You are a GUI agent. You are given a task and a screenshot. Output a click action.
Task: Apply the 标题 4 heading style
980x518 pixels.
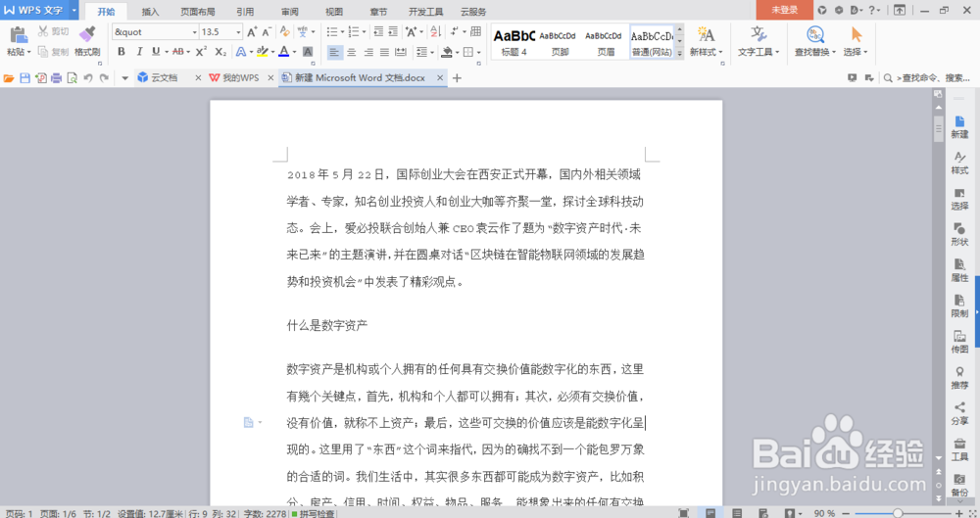tap(514, 42)
